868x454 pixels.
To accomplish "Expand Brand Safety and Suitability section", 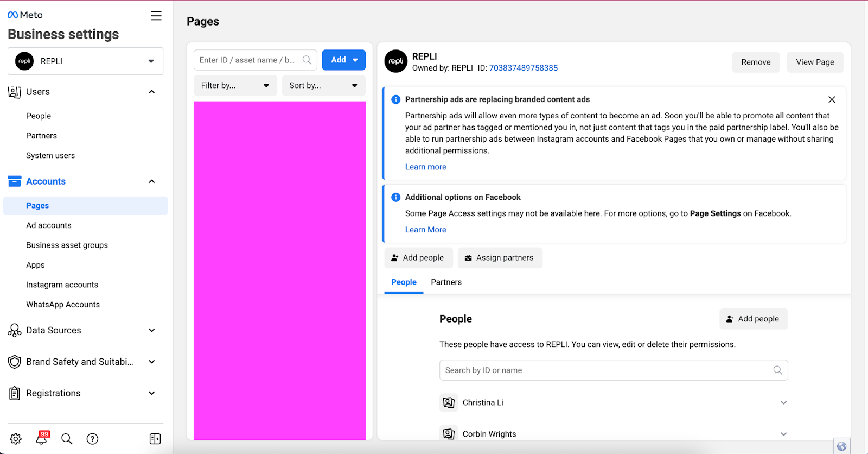I will tap(152, 362).
